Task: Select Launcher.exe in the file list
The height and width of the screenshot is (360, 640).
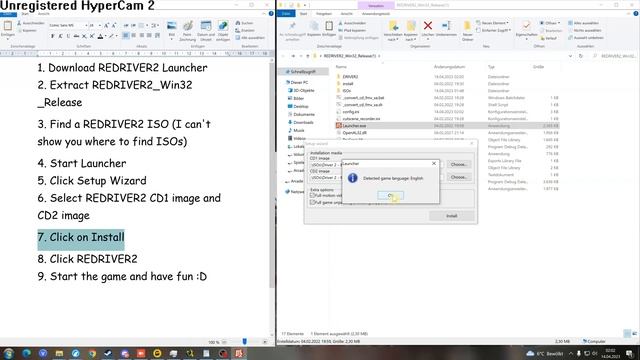Action: [x=447, y=126]
